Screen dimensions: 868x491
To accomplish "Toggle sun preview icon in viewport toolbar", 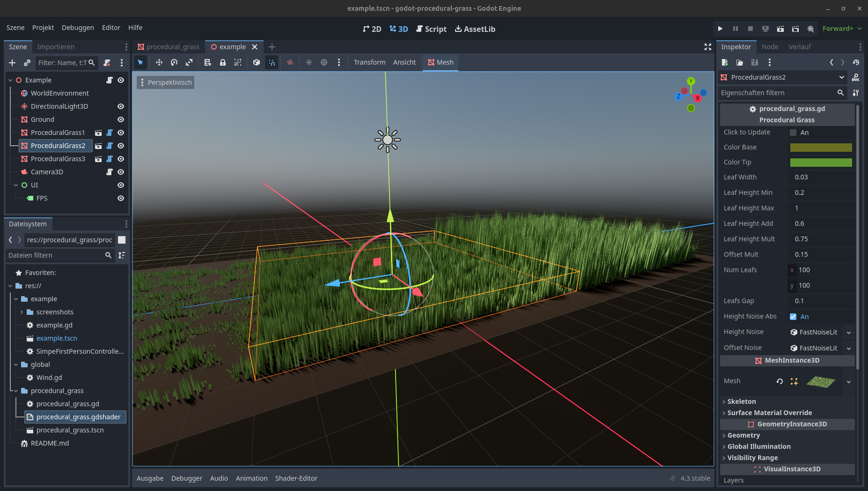I will [309, 62].
